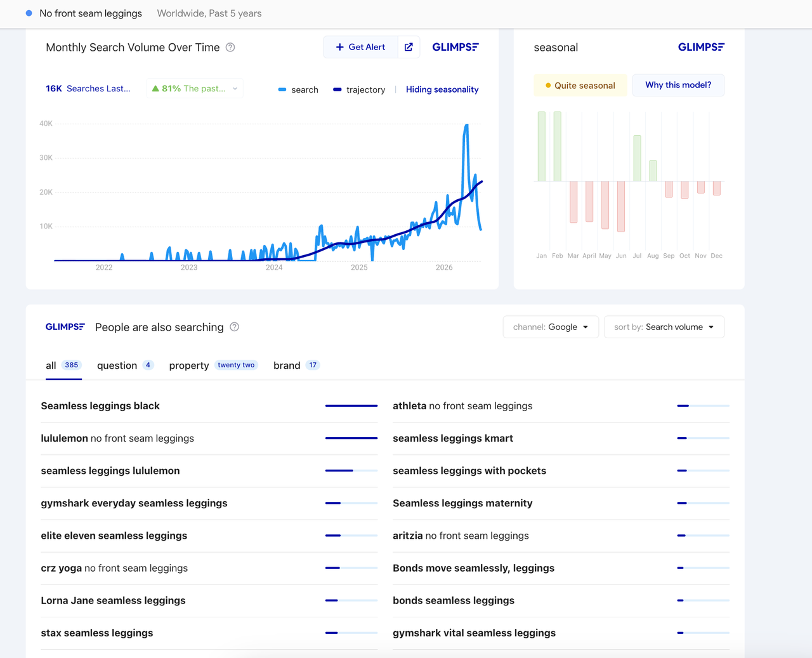Open the channel: Google dropdown

coord(551,327)
